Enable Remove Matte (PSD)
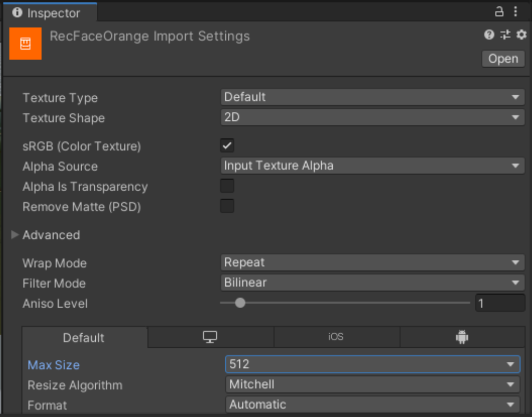Viewport: 532px width, 417px height. tap(226, 206)
